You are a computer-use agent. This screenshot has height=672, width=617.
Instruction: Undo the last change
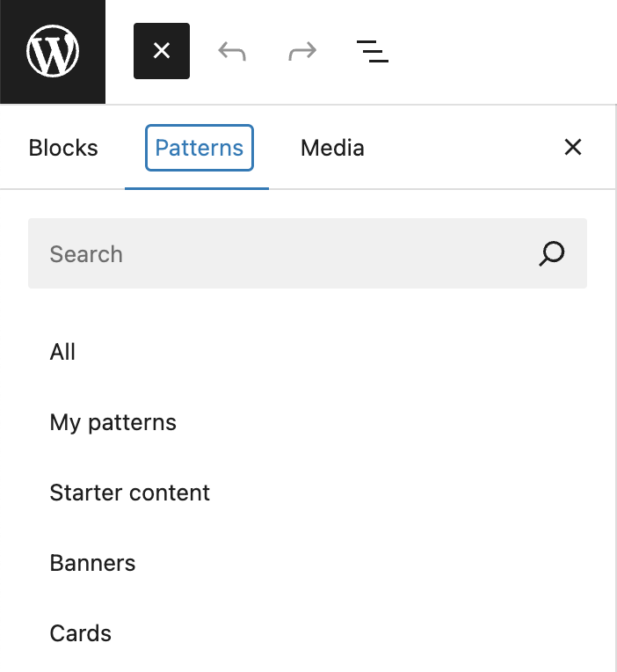(232, 52)
